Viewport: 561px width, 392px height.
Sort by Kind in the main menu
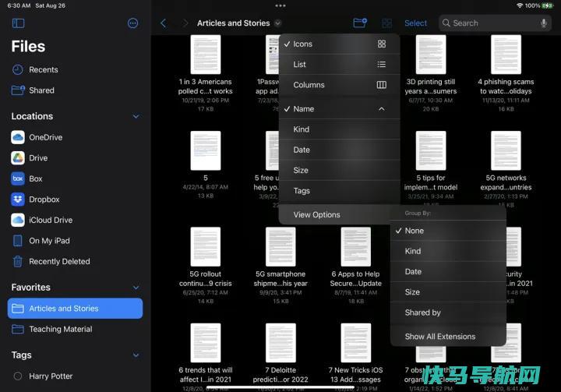(339, 129)
